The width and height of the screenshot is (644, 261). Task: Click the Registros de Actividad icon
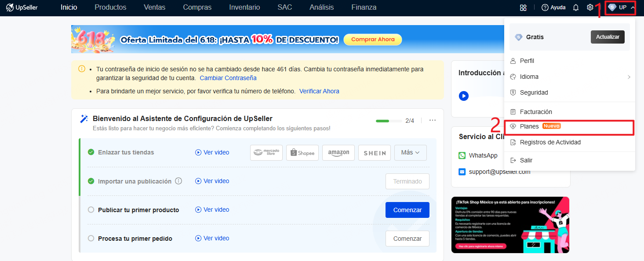pyautogui.click(x=513, y=142)
